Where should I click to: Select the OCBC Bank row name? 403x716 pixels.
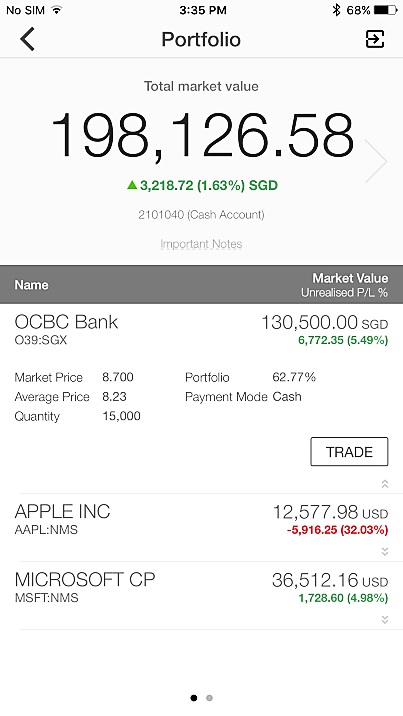(x=66, y=322)
